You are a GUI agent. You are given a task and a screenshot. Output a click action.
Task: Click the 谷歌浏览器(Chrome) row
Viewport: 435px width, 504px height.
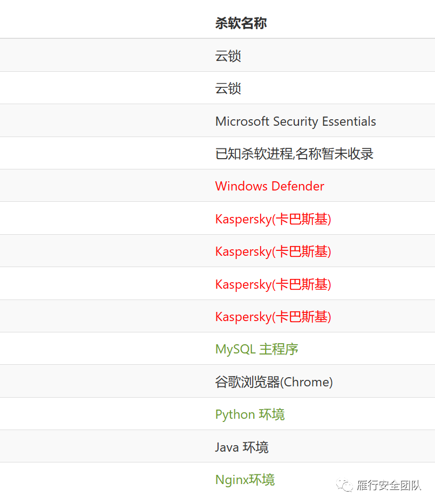pyautogui.click(x=218, y=381)
